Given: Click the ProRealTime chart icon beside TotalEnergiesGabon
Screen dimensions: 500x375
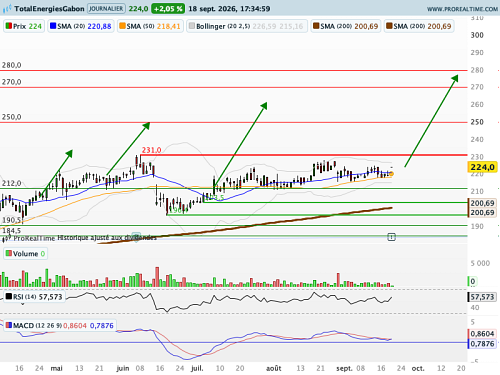Looking at the screenshot, I should (x=7, y=9).
